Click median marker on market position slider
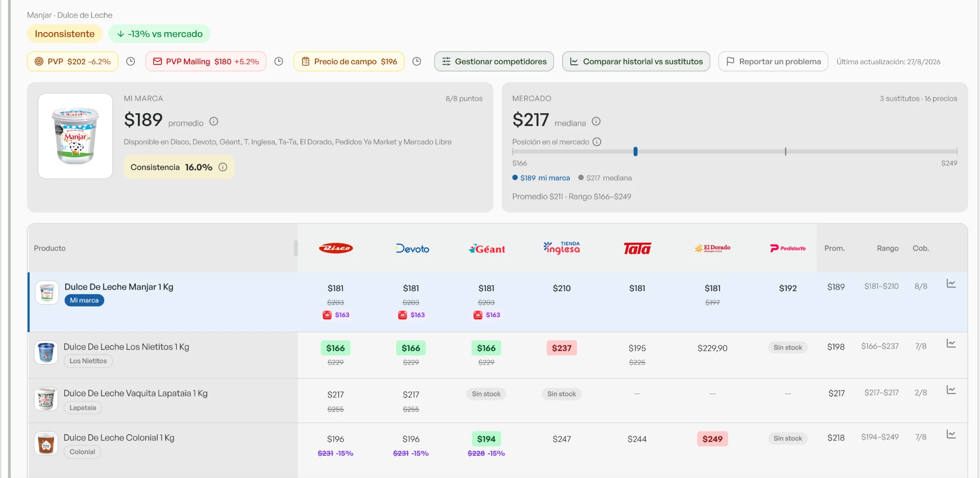 coord(785,151)
